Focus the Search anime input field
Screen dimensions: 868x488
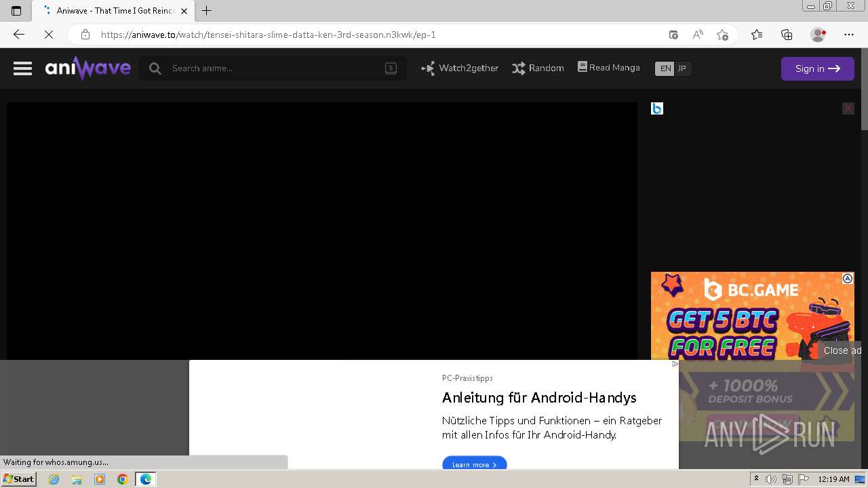point(274,68)
